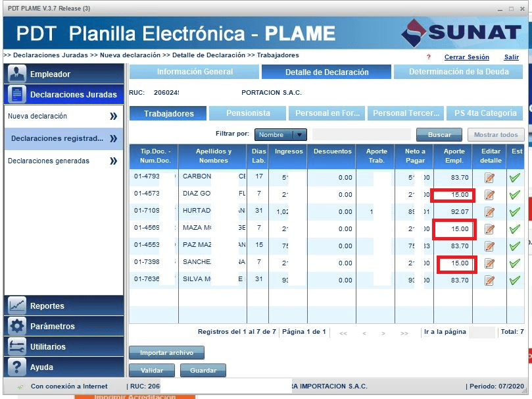Click green check status for PAZ row
This screenshot has height=399, width=532.
coord(514,246)
